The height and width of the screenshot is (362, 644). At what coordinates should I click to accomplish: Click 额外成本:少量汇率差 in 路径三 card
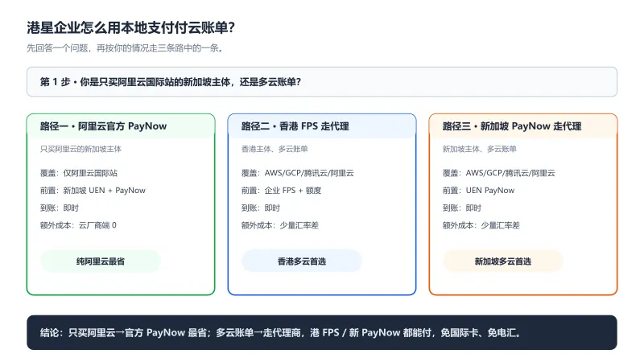pyautogui.click(x=481, y=225)
